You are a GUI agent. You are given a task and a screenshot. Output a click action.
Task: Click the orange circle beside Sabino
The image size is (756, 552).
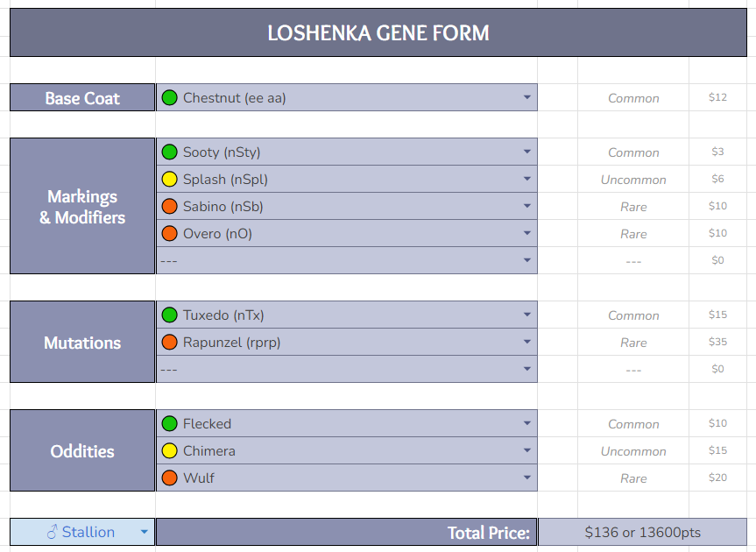pyautogui.click(x=169, y=206)
